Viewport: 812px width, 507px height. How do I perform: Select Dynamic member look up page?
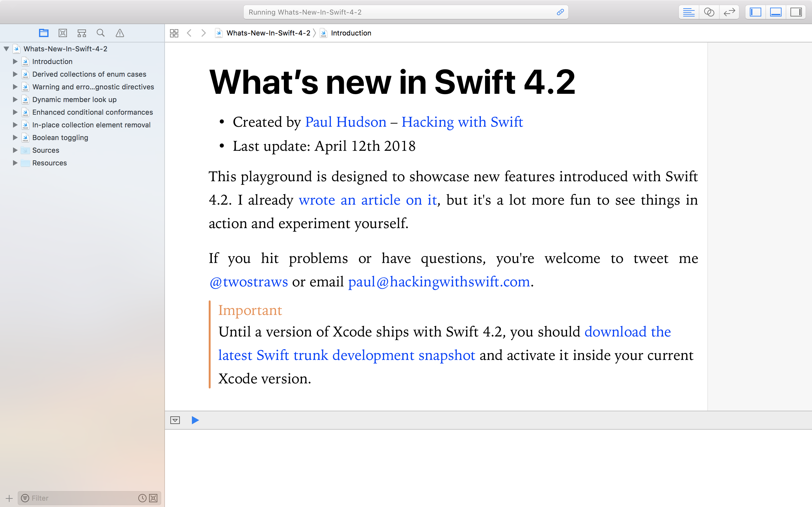point(74,99)
